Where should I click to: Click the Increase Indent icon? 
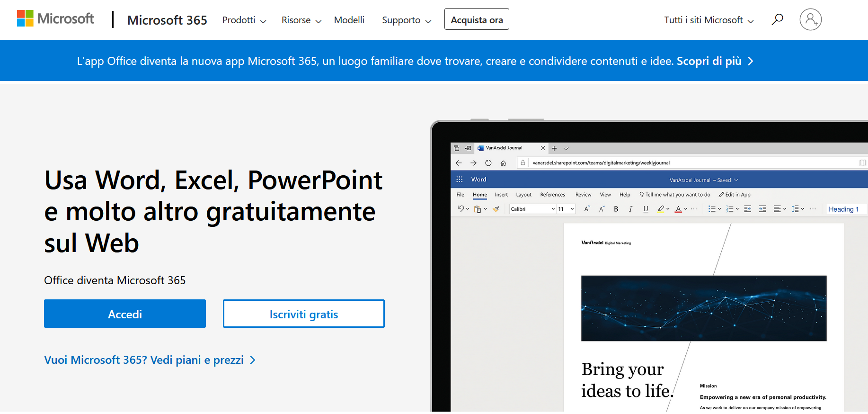tap(762, 209)
